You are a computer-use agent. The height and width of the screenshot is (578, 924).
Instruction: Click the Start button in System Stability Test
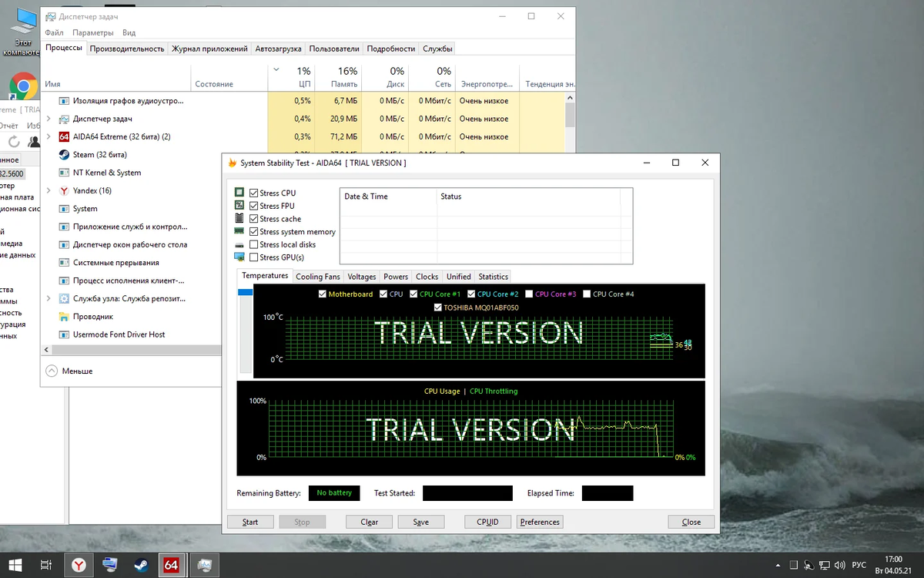tap(250, 522)
